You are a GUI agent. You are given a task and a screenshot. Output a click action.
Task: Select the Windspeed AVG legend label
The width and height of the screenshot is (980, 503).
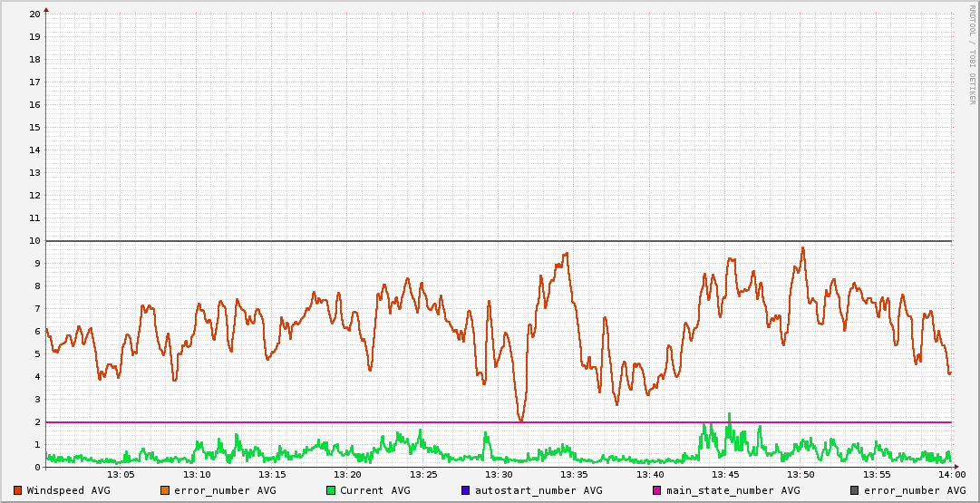click(x=68, y=490)
